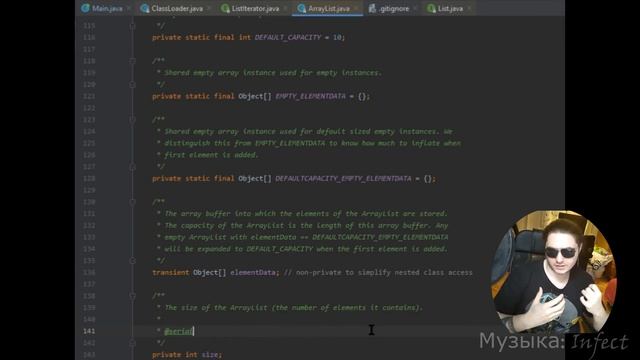
Task: Click the 'transient' keyword
Action: pos(171,272)
